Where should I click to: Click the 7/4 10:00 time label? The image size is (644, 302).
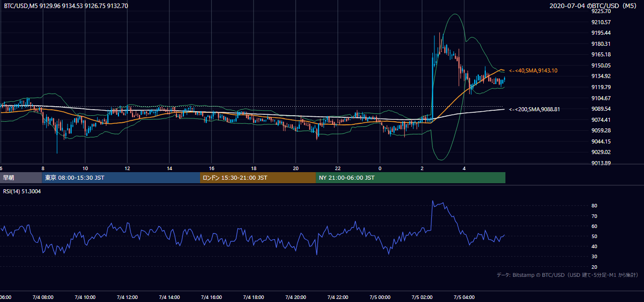[x=85, y=297]
